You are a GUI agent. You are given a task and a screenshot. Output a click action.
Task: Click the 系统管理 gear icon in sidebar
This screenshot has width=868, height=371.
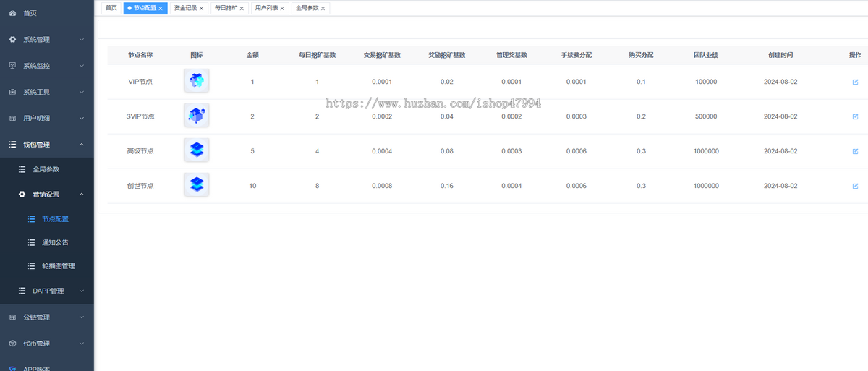12,40
